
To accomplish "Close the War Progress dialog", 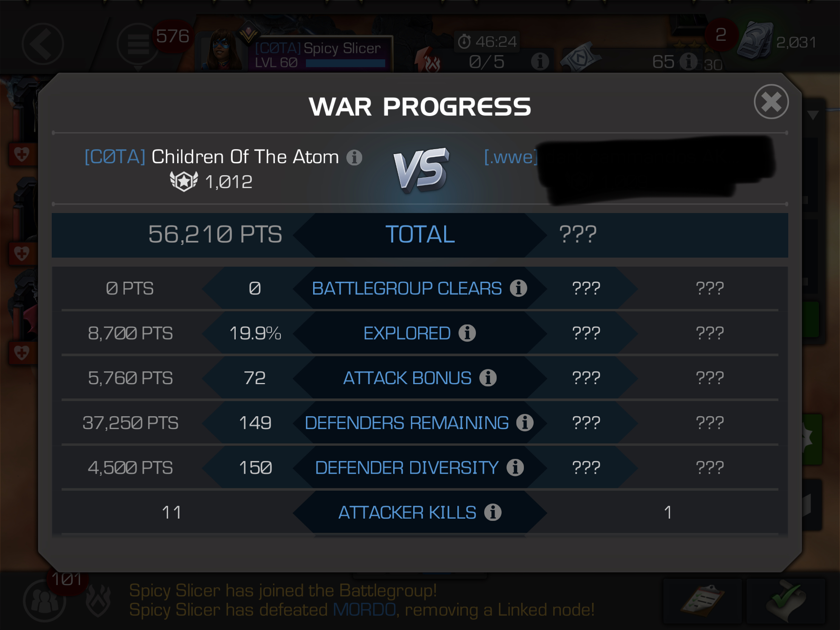I will click(771, 102).
